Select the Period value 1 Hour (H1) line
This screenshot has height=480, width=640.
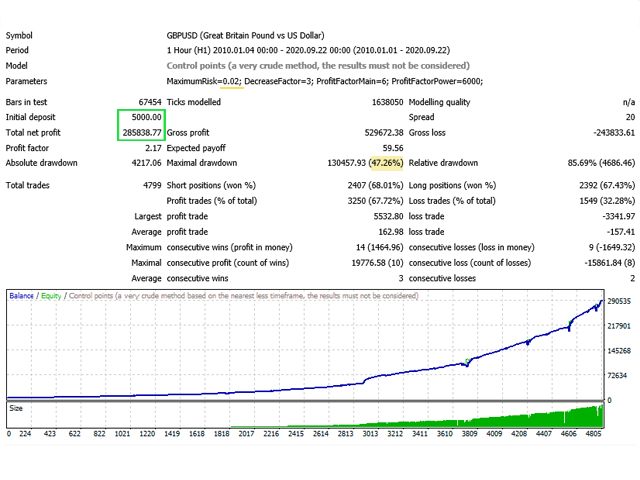[308, 50]
